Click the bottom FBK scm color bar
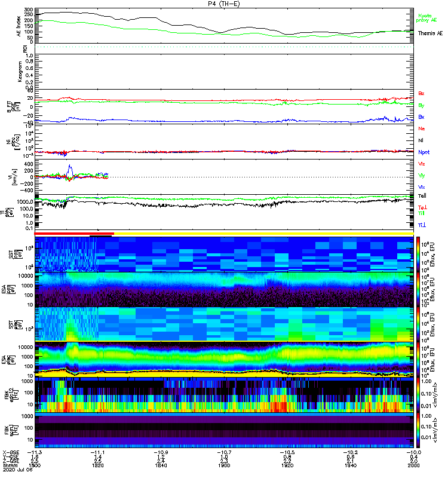This screenshot has height=478, width=448. [x=418, y=430]
